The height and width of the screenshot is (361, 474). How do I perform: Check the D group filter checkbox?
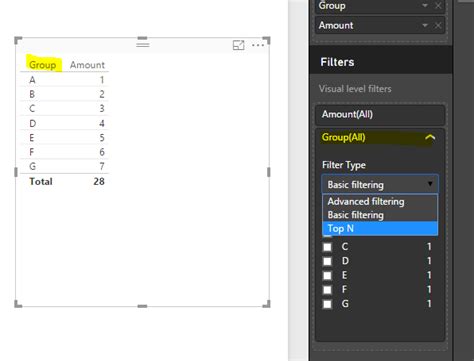coord(327,261)
